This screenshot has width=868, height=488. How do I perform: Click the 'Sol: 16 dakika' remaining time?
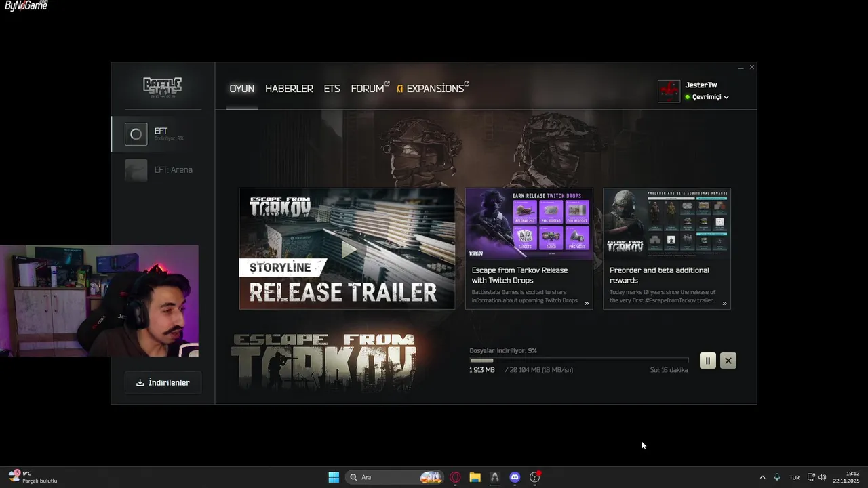pyautogui.click(x=669, y=370)
